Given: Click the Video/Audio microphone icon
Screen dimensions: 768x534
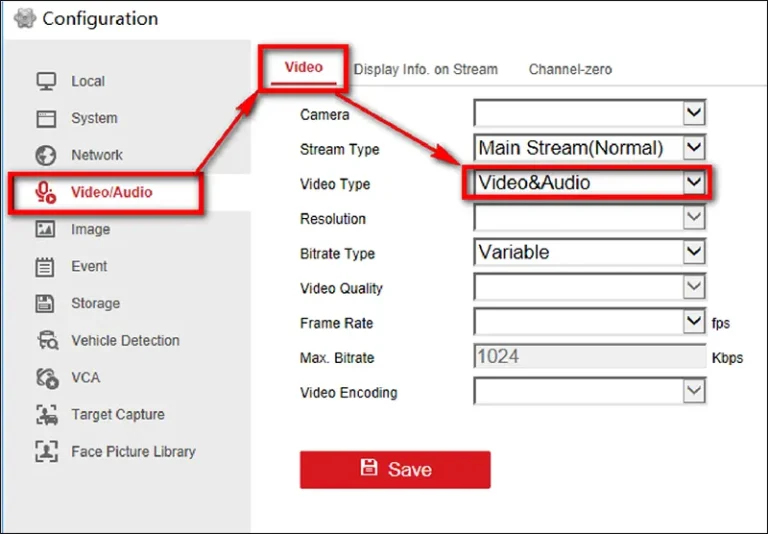Looking at the screenshot, I should tap(45, 192).
